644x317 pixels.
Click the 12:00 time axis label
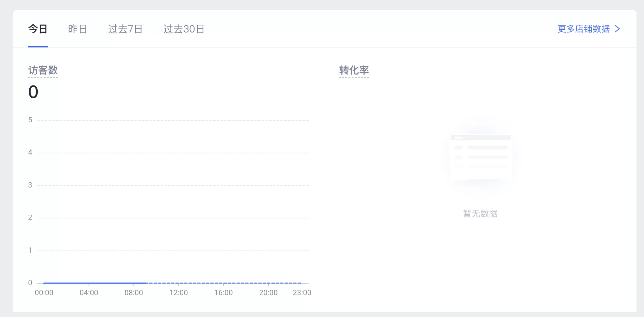179,293
